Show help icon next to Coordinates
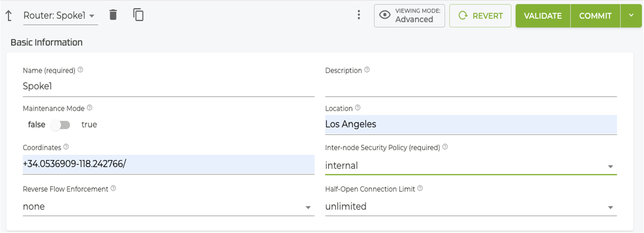 click(66, 147)
